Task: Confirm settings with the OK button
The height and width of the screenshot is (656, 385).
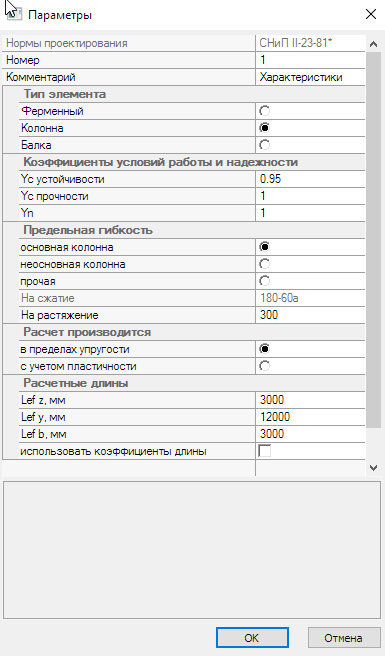Action: pos(252,638)
